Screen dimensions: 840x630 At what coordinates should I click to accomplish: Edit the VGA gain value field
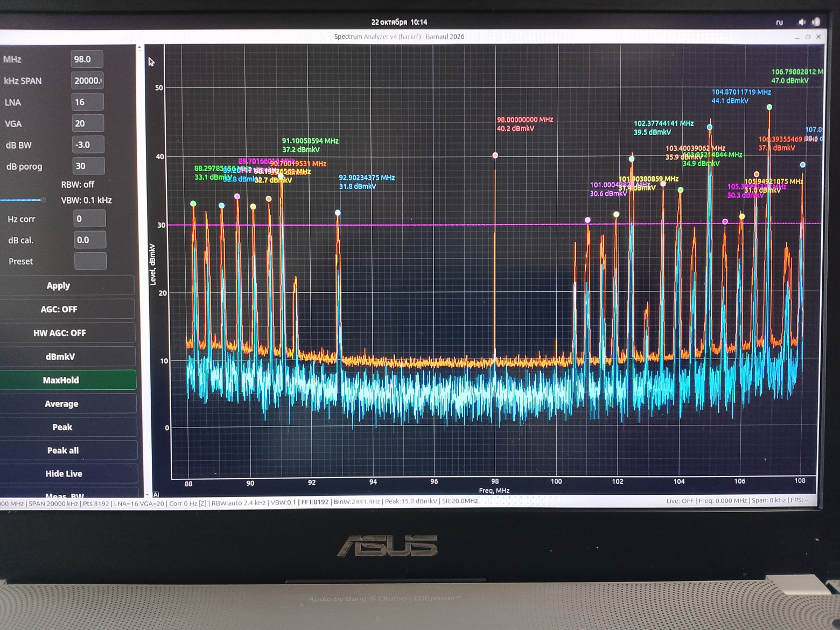(88, 123)
